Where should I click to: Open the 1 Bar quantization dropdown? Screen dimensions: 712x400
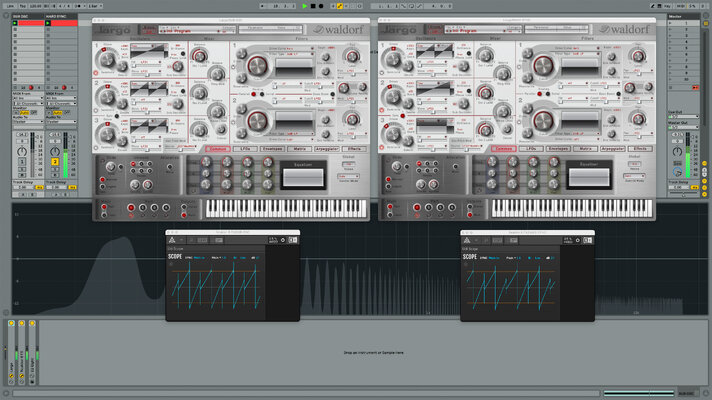pos(94,6)
